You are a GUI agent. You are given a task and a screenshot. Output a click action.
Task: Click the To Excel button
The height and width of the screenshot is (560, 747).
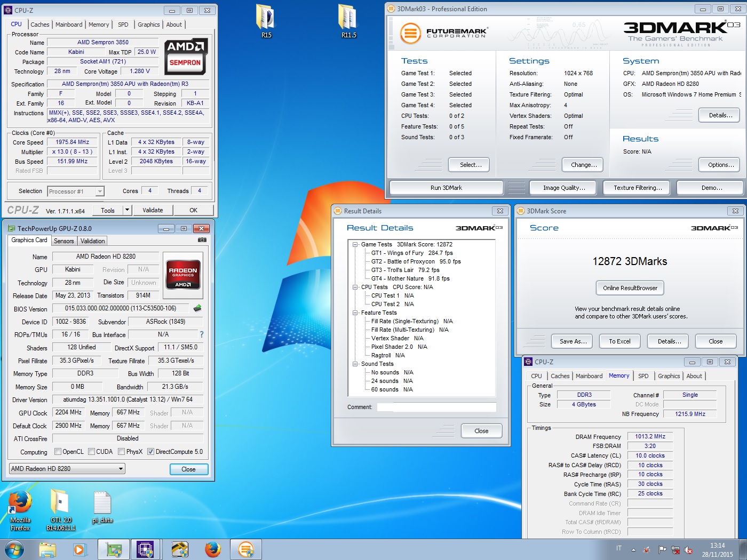point(619,341)
